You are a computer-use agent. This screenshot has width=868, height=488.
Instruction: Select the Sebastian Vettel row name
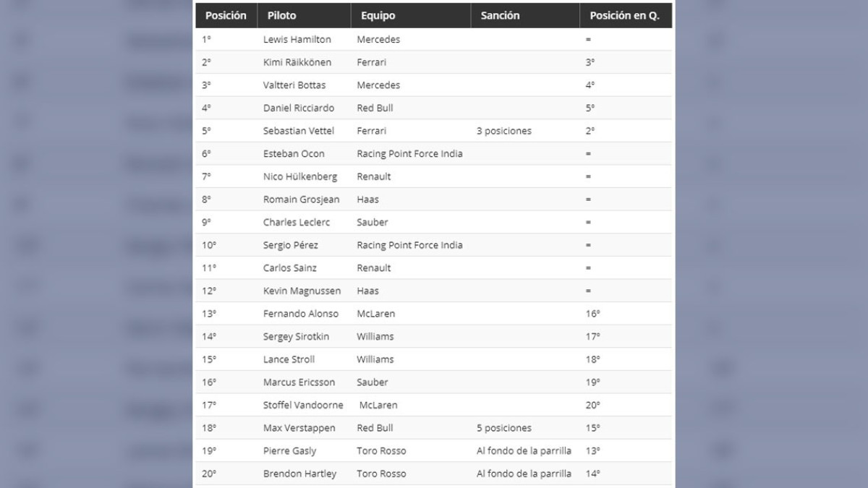click(x=299, y=131)
